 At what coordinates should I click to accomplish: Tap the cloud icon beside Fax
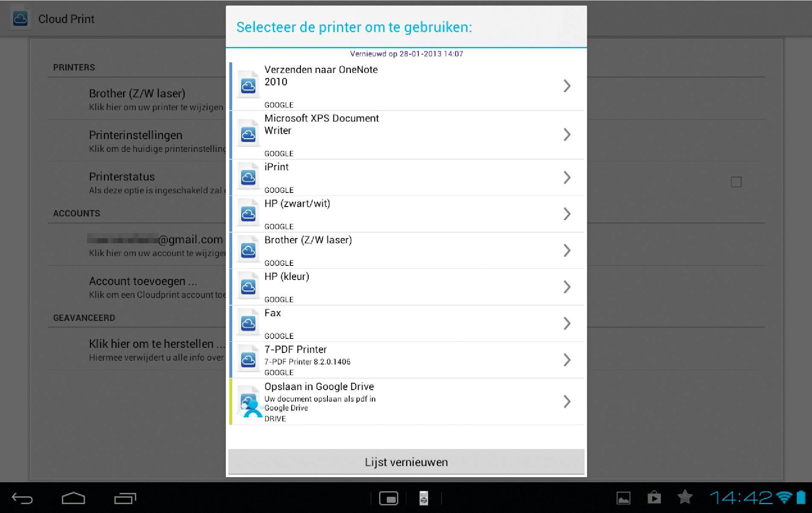tap(248, 323)
